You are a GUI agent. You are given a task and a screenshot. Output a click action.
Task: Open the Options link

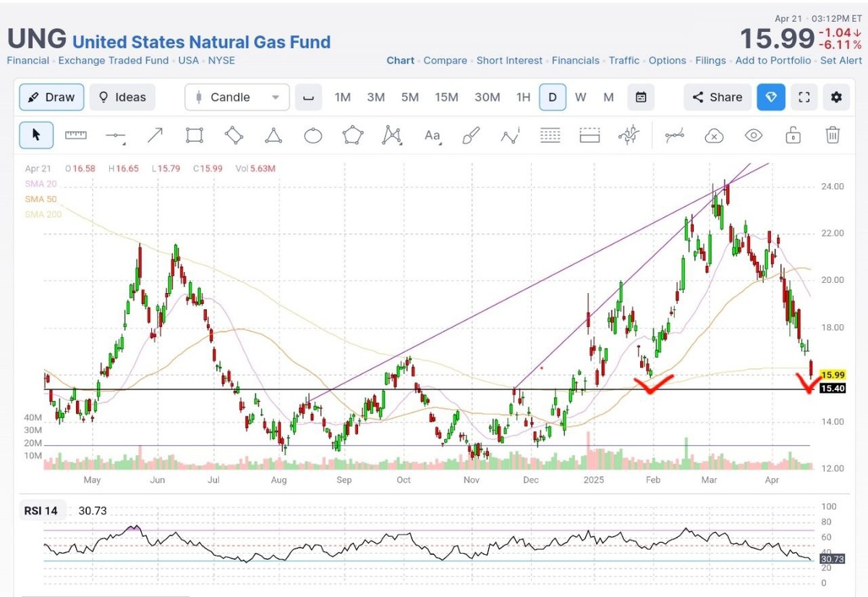[668, 61]
